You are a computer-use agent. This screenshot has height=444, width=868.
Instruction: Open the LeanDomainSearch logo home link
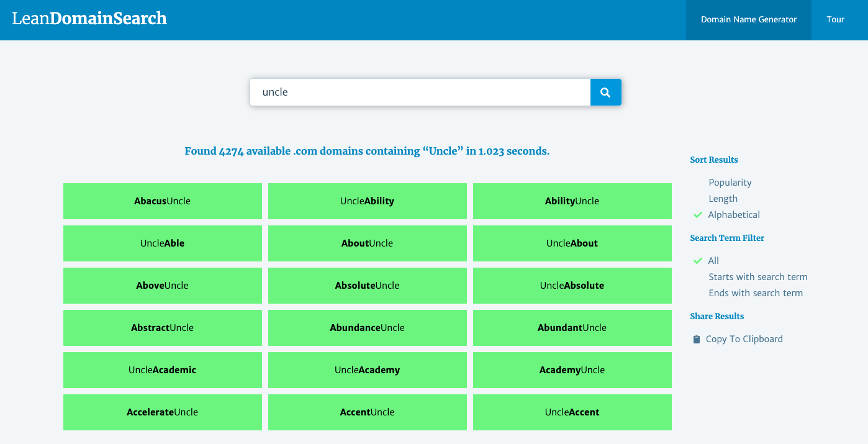pyautogui.click(x=89, y=19)
